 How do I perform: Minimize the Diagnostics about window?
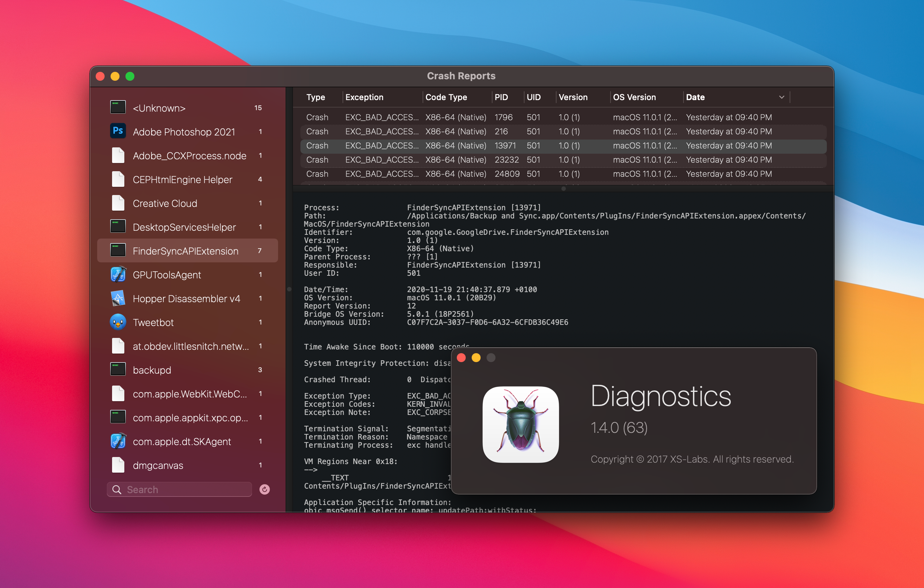tap(476, 358)
